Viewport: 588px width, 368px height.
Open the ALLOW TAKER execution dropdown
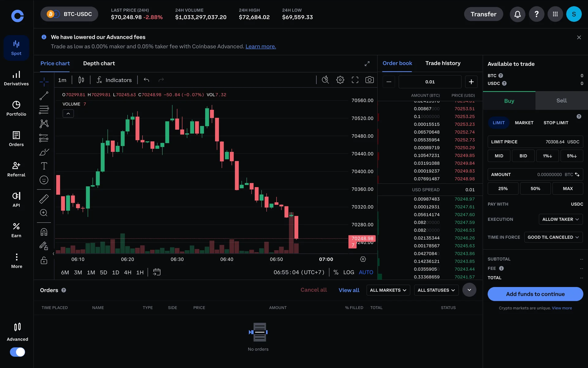point(560,219)
